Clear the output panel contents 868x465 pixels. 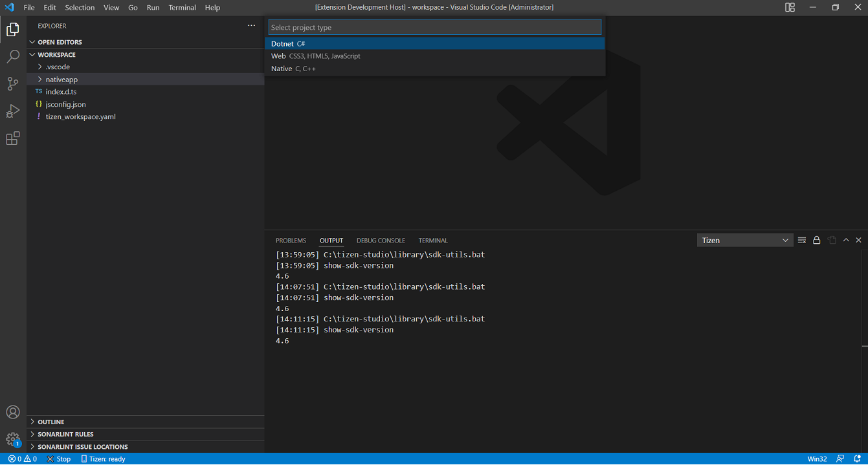(802, 241)
